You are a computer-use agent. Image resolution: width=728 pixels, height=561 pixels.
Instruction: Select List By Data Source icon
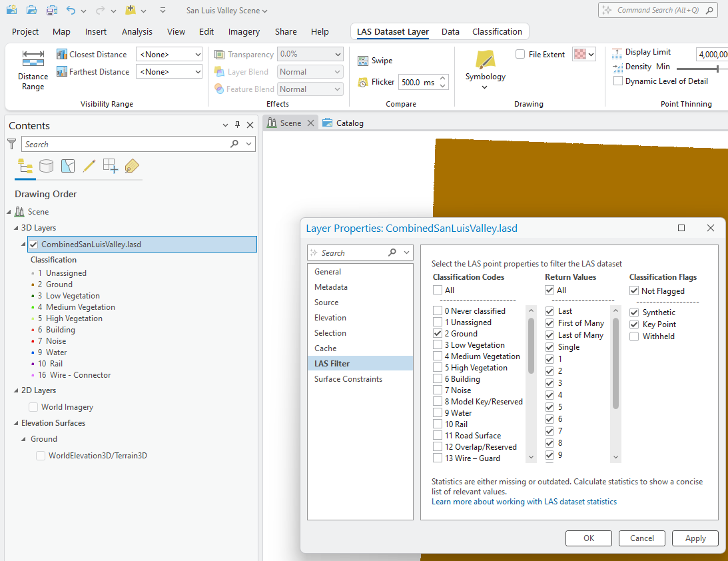tap(46, 166)
